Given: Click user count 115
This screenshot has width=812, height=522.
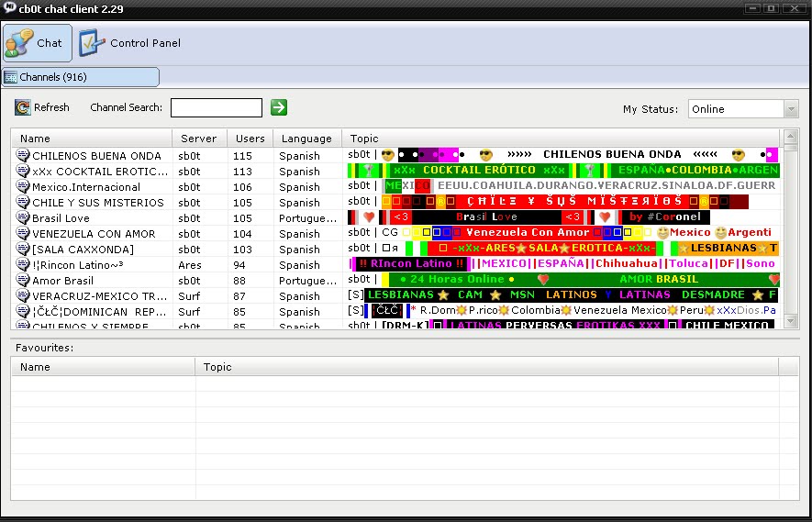Looking at the screenshot, I should tap(242, 156).
